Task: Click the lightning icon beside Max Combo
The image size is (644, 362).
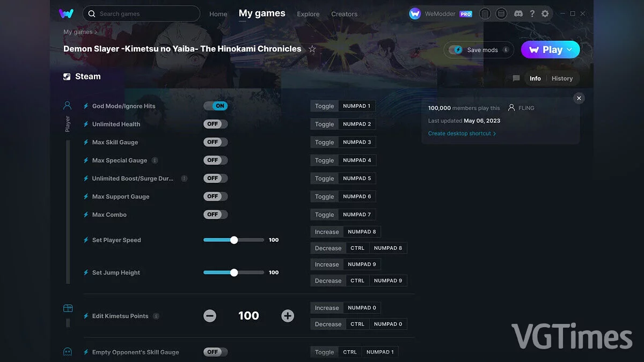Action: [86, 215]
